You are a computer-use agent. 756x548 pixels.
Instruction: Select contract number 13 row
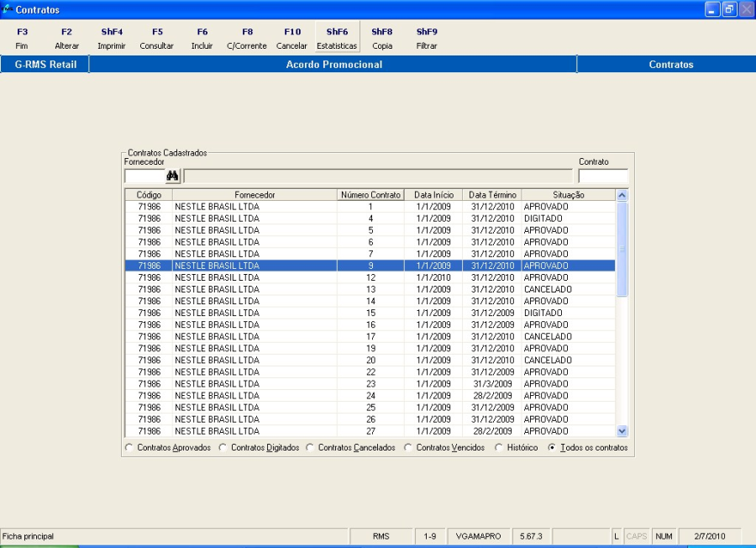pos(370,289)
